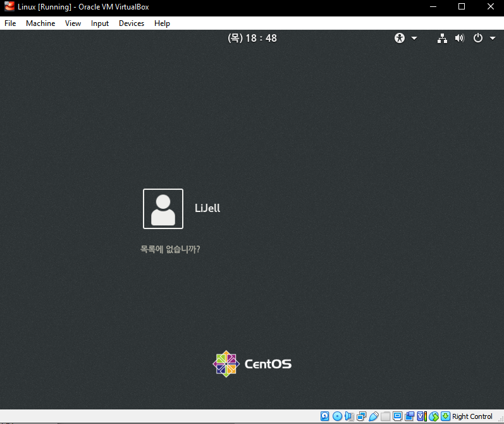Click the optical disc indicator

(337, 416)
